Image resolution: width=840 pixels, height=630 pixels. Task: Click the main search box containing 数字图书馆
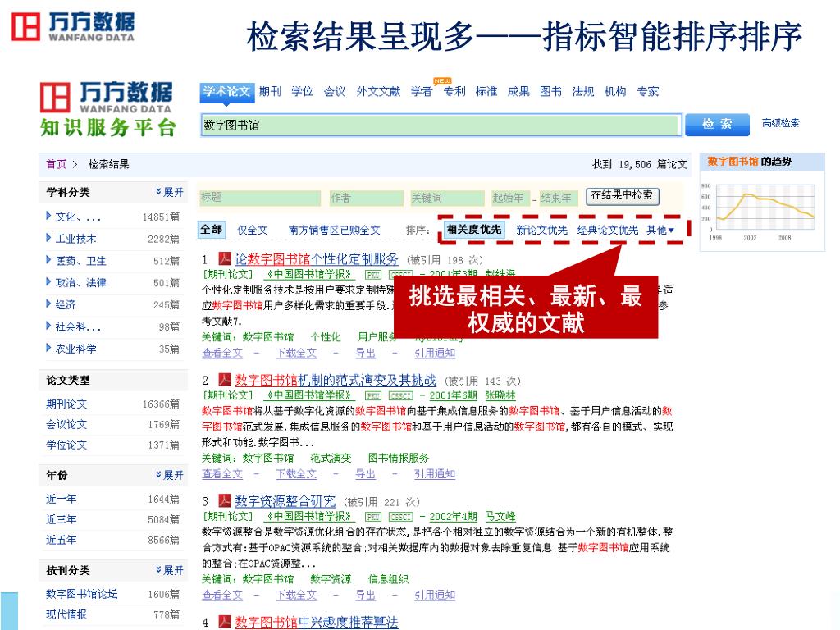441,126
